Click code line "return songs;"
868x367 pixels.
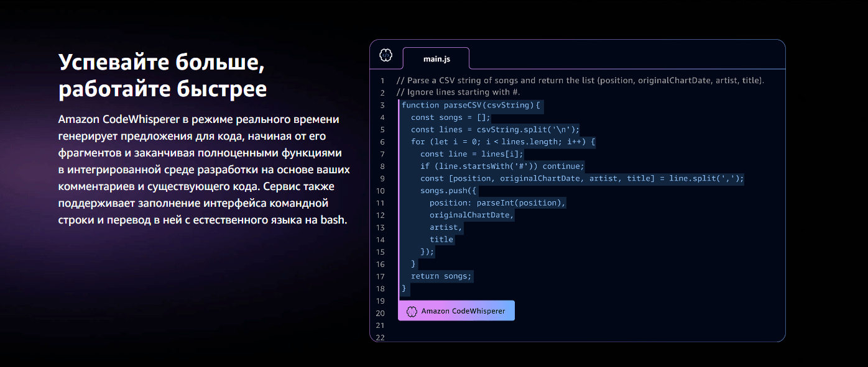pyautogui.click(x=441, y=276)
